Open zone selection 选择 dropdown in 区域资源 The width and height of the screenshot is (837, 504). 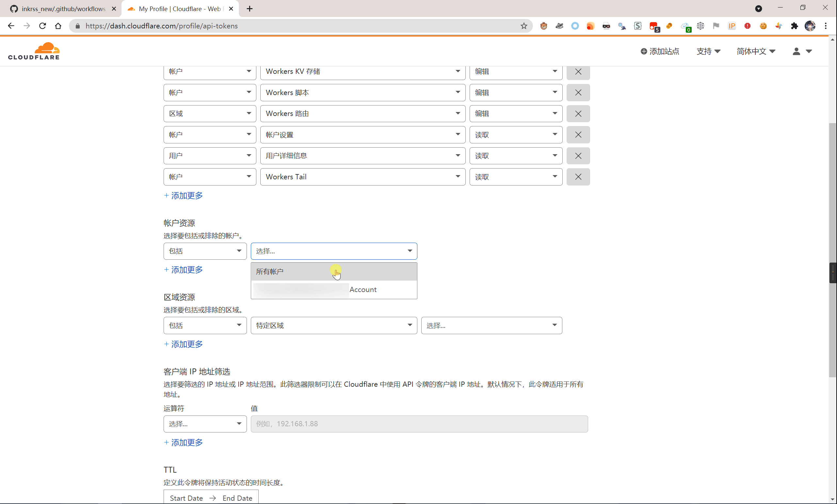pos(491,325)
